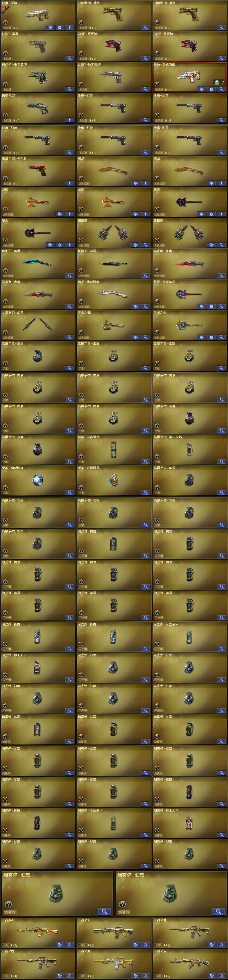Click the up-arrow icon on 破空铪刃 card

click(70, 120)
